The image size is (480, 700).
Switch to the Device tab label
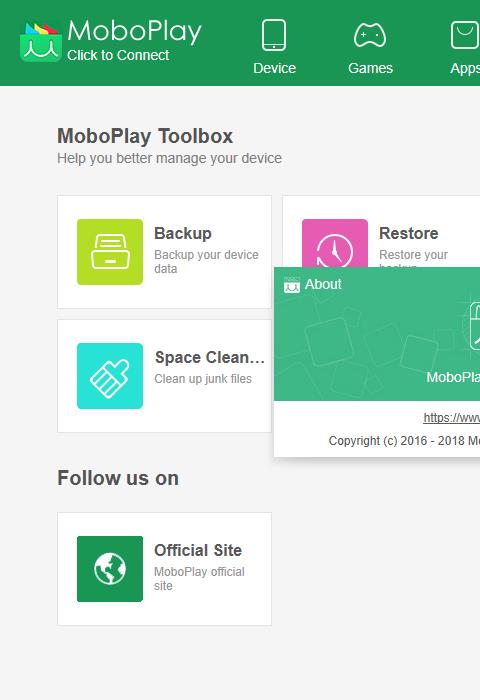click(275, 68)
